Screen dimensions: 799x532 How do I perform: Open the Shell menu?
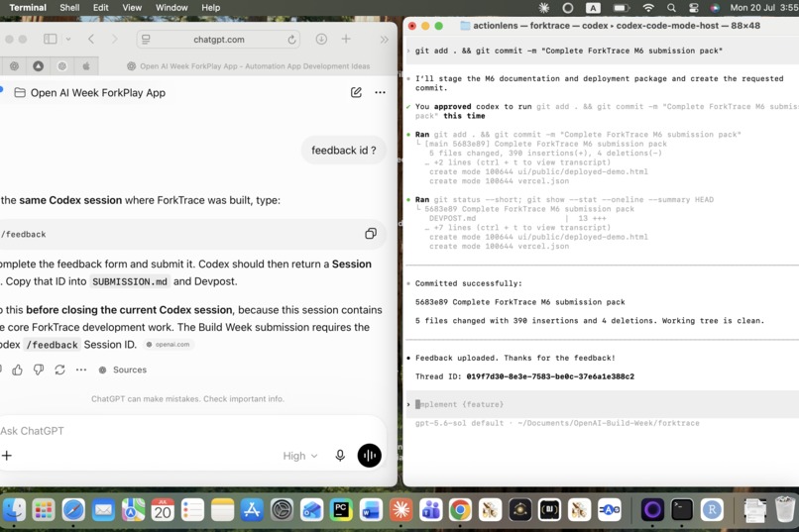(69, 8)
